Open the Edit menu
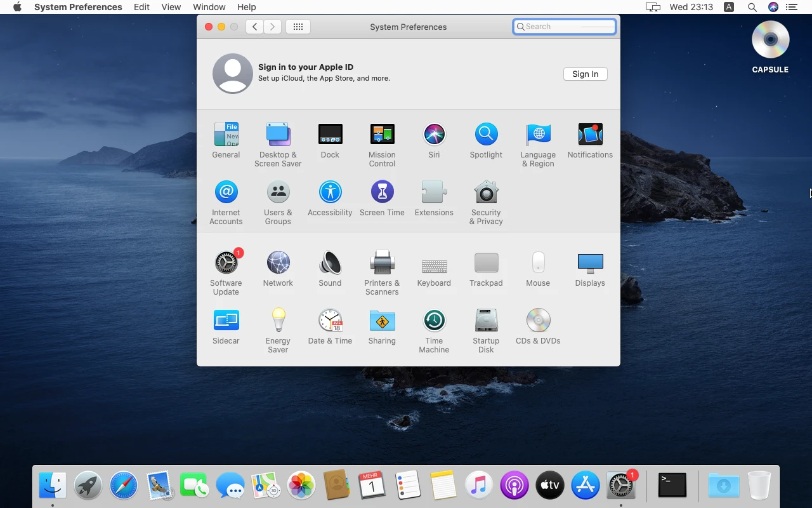The height and width of the screenshot is (508, 812). tap(141, 7)
